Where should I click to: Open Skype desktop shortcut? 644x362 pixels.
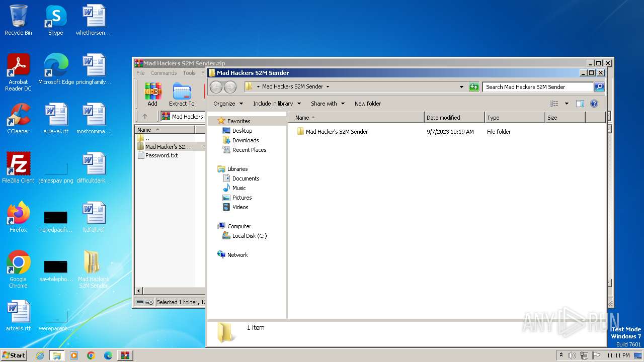click(x=55, y=21)
